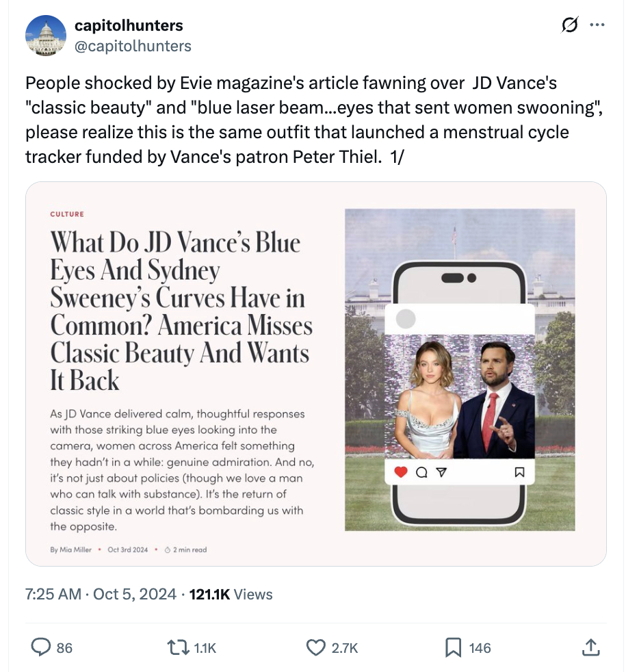Viewport: 639px width, 672px height.
Task: Click the reply speech bubble icon
Action: tap(43, 647)
